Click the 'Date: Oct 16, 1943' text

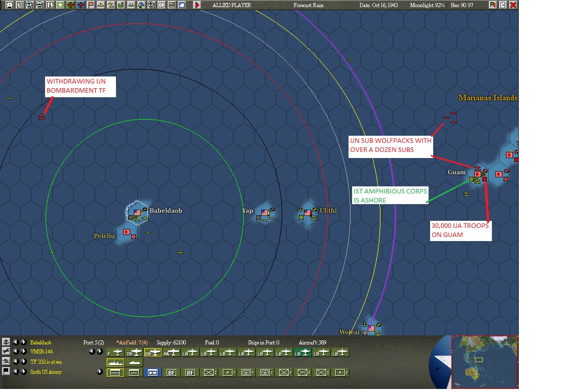coord(378,5)
